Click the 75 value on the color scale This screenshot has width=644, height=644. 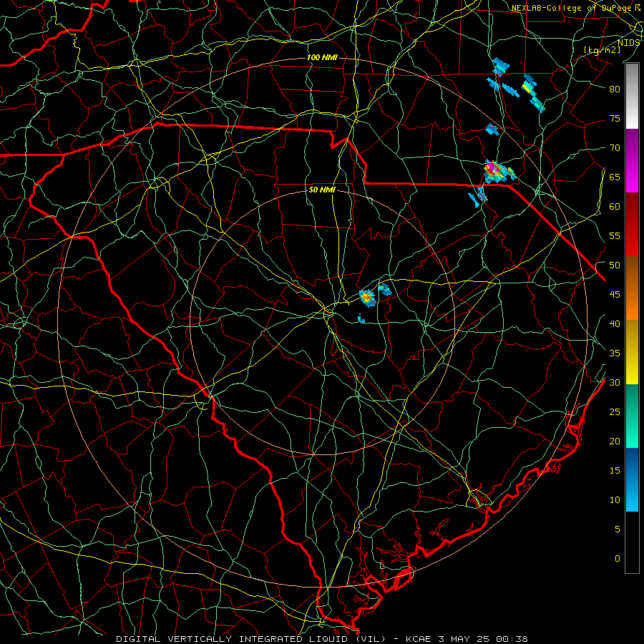point(615,118)
